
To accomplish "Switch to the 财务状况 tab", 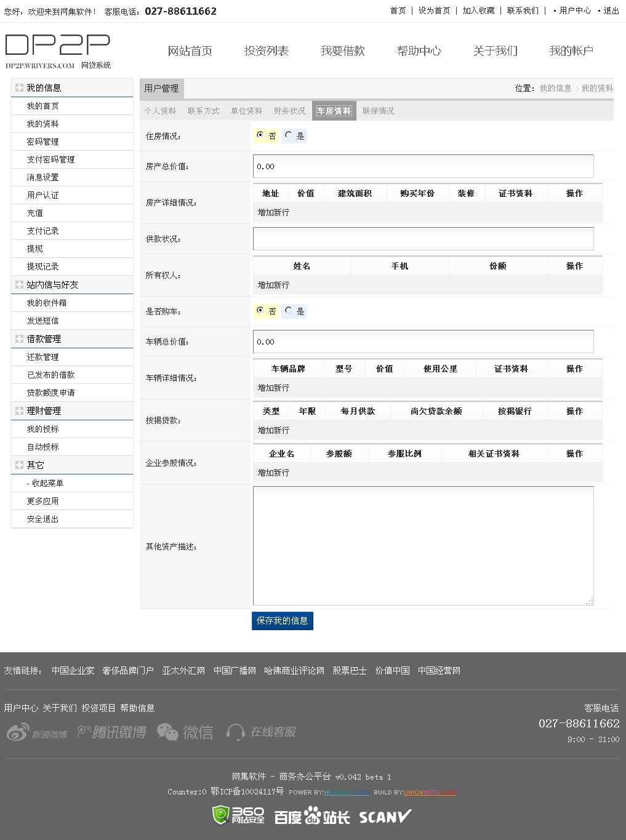I will [x=289, y=111].
